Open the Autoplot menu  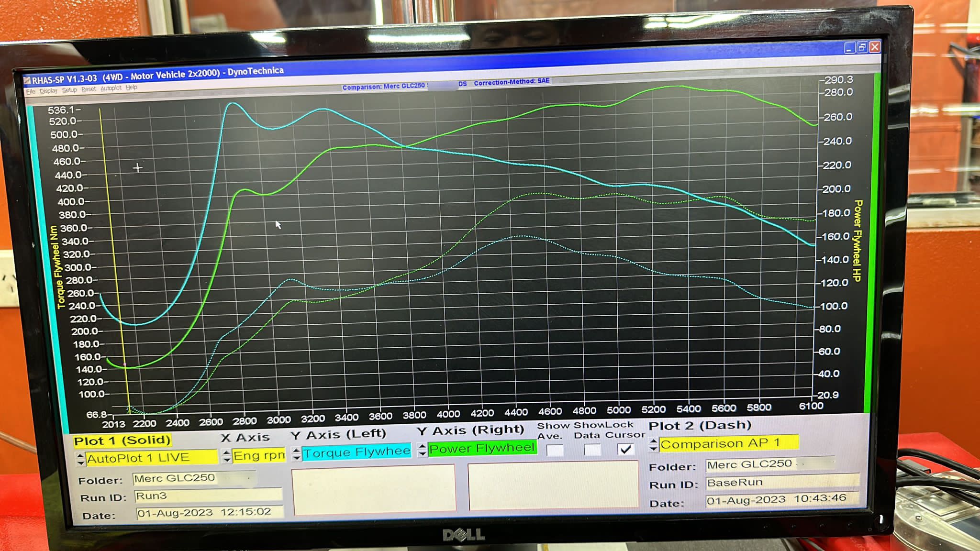coord(111,88)
